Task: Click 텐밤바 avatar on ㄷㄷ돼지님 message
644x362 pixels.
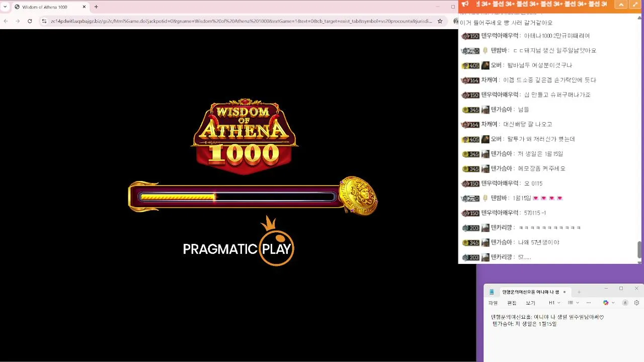Action: 486,50
